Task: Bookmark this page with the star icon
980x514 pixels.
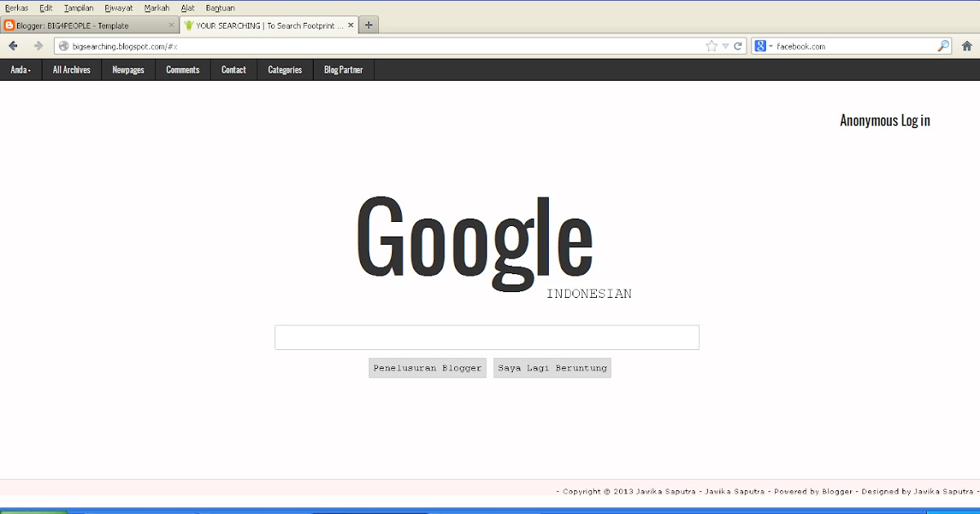Action: click(x=711, y=47)
